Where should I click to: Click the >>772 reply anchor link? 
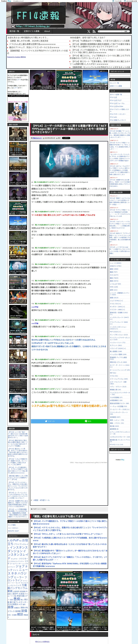(x=35, y=307)
